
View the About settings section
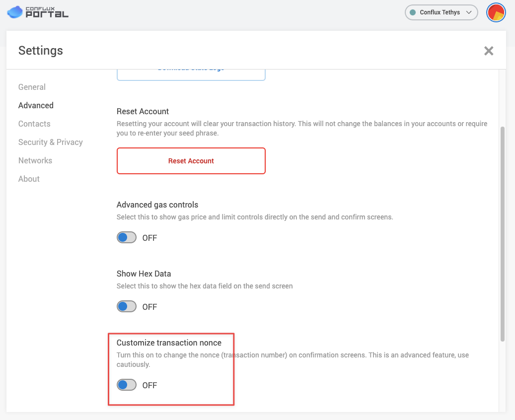(28, 179)
